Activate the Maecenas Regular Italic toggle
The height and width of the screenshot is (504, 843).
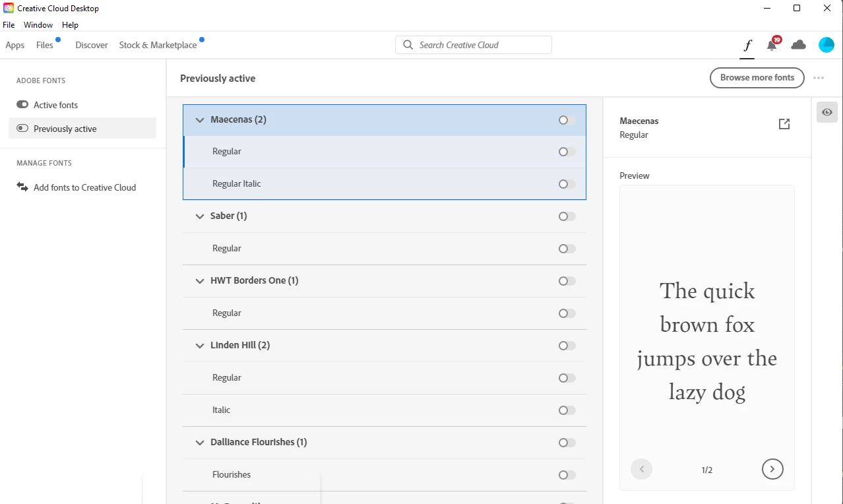click(x=567, y=184)
